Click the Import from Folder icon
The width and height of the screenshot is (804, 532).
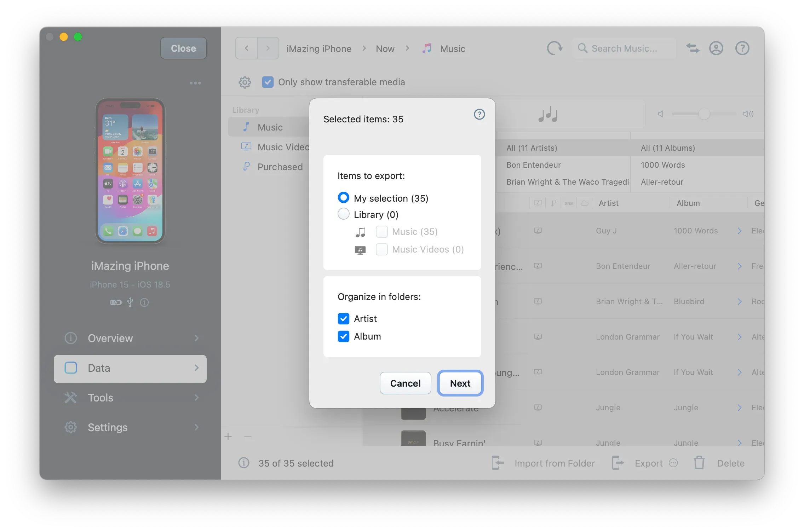(x=498, y=463)
